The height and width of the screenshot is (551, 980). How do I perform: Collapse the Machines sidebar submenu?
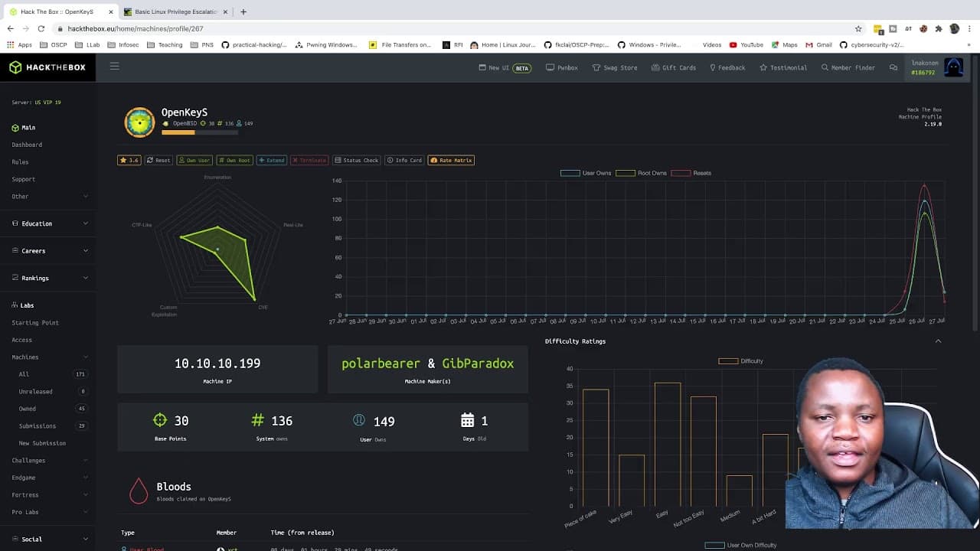coord(50,357)
